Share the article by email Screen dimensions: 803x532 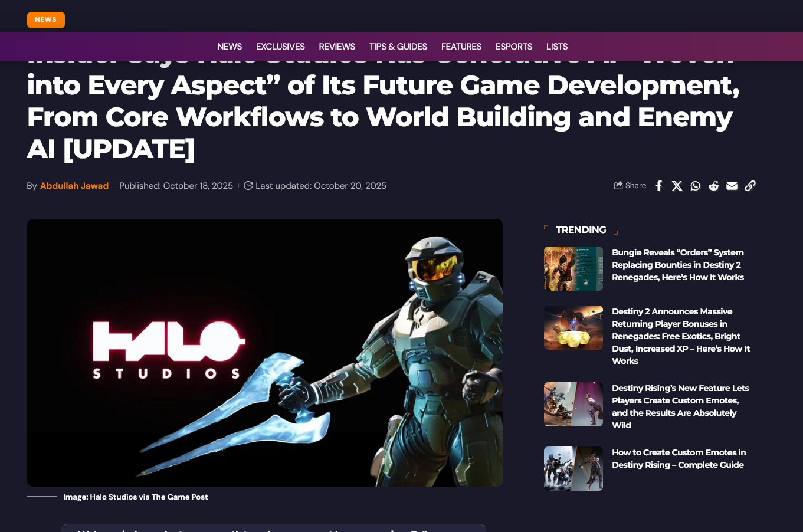tap(732, 186)
